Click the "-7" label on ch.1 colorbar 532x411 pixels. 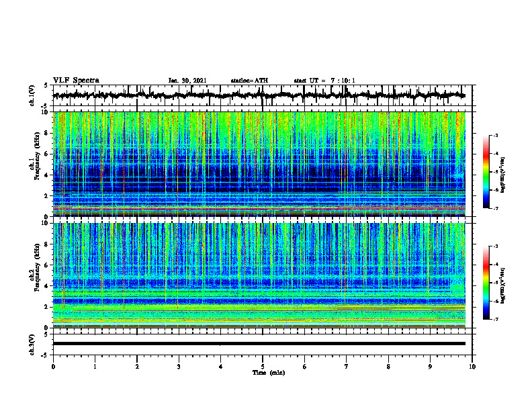(x=496, y=209)
